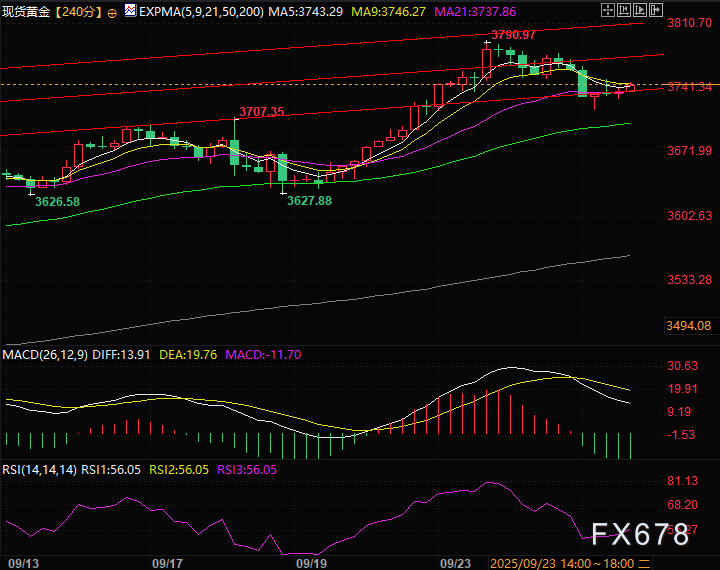The height and width of the screenshot is (570, 720).
Task: Click the 现货黄金 instrument name
Action: click(x=26, y=11)
